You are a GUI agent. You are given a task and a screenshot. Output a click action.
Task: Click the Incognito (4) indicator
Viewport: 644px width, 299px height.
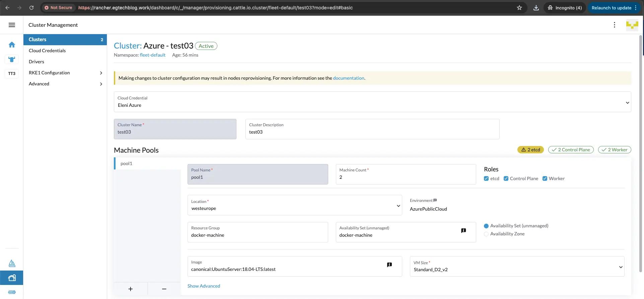[x=565, y=8]
